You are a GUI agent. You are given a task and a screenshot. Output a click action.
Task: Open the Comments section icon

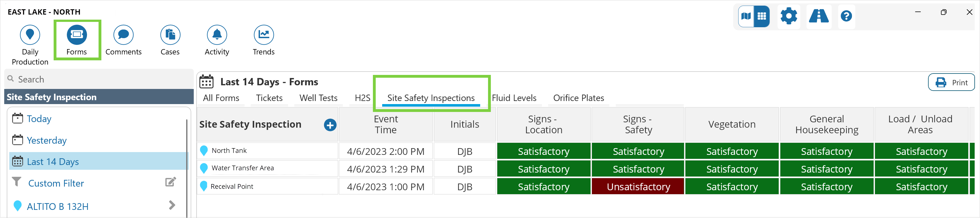coord(123,35)
